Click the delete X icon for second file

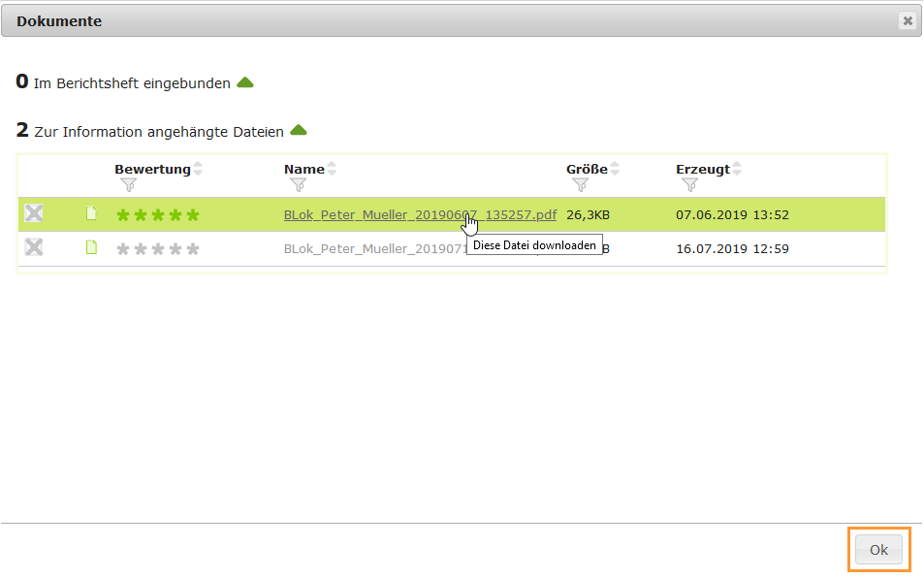(x=34, y=247)
